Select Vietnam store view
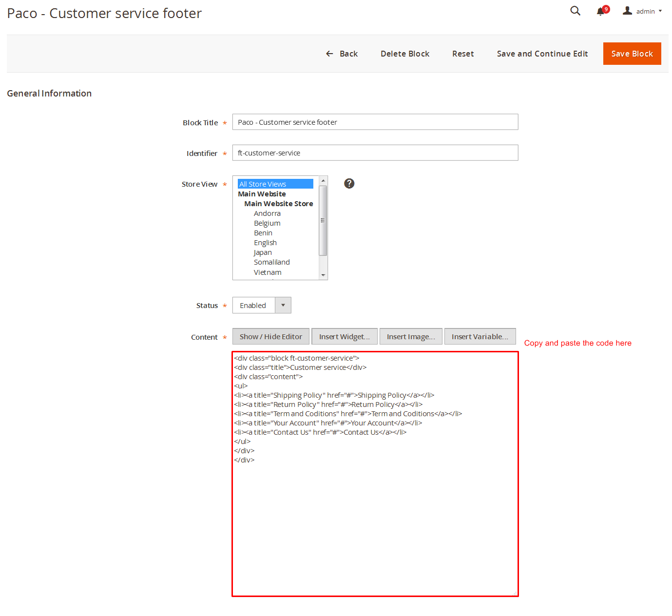Screen dimensions: 672x616 [268, 272]
